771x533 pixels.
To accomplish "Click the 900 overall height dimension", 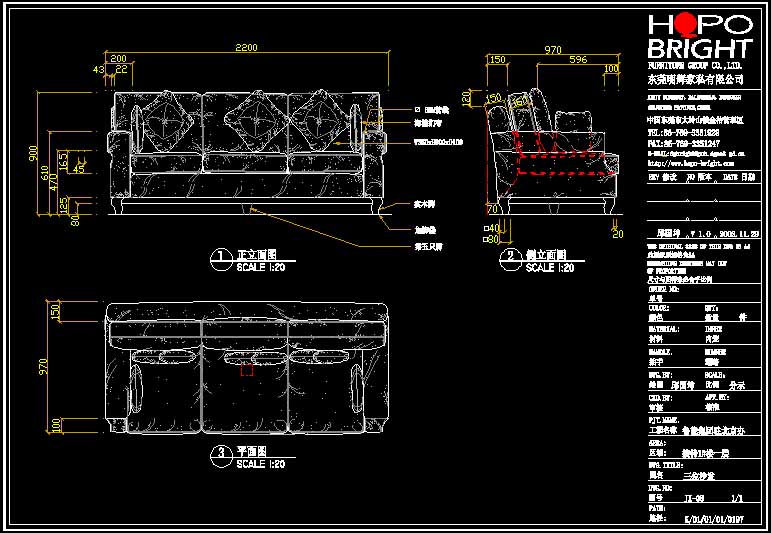I will point(33,153).
